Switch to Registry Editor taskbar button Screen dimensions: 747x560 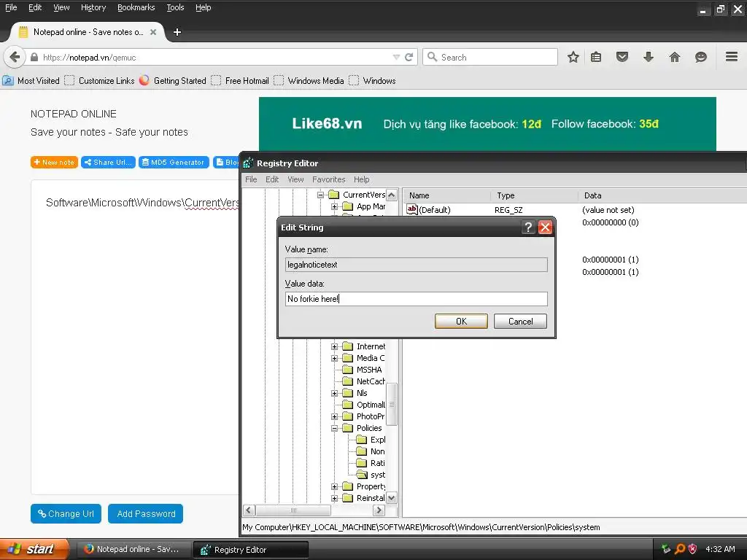pos(251,550)
